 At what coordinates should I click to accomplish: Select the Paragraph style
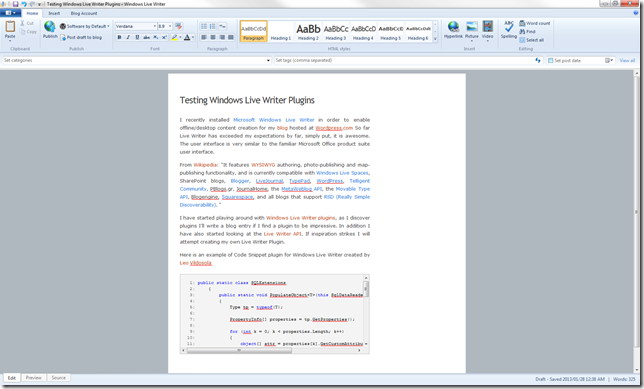[x=253, y=31]
